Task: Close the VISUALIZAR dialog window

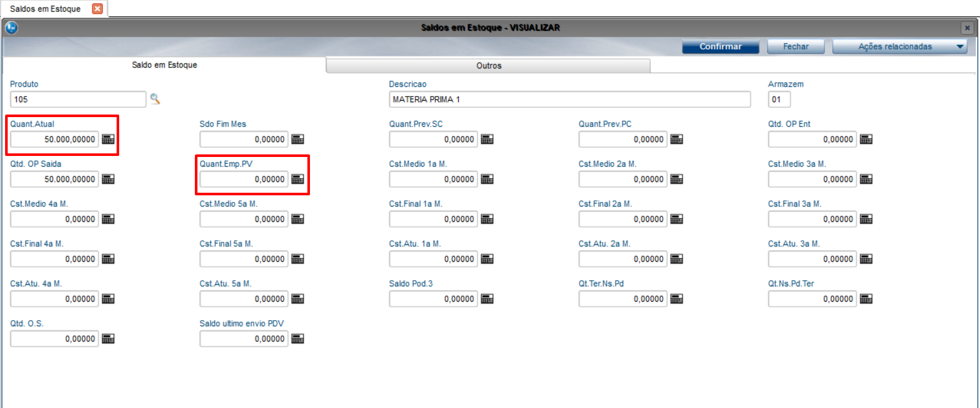Action: point(967,28)
